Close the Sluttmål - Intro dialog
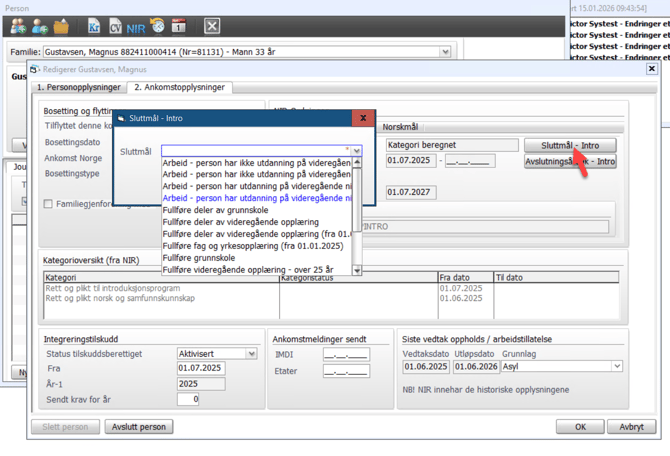Image resolution: width=670 pixels, height=456 pixels. pos(363,118)
